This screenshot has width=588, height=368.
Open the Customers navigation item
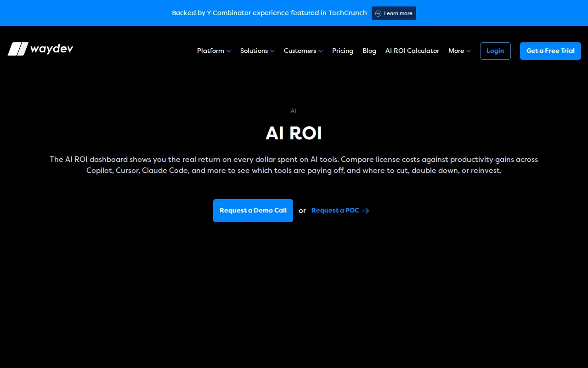[303, 51]
